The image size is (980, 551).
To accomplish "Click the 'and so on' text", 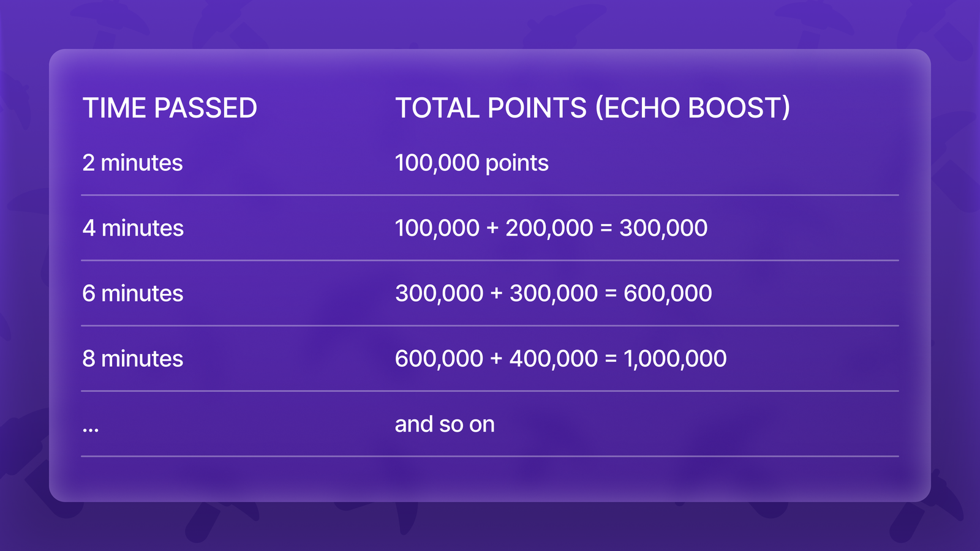I will [x=445, y=424].
